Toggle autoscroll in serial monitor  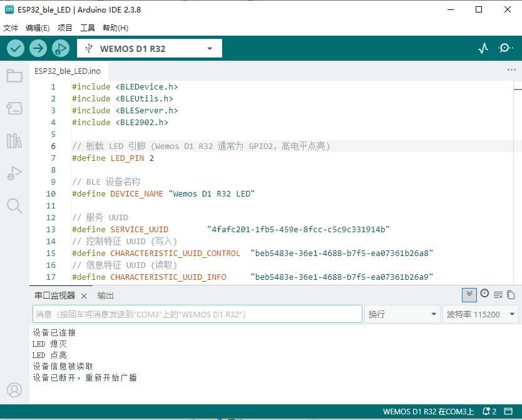[x=469, y=295]
